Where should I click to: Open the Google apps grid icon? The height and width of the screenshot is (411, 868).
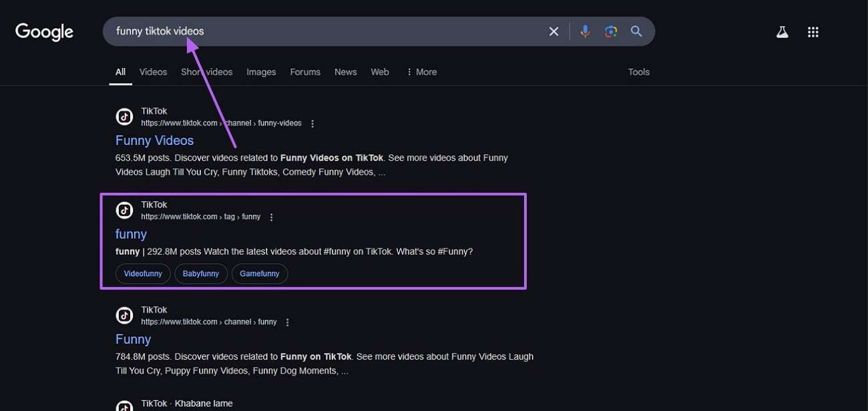point(813,32)
